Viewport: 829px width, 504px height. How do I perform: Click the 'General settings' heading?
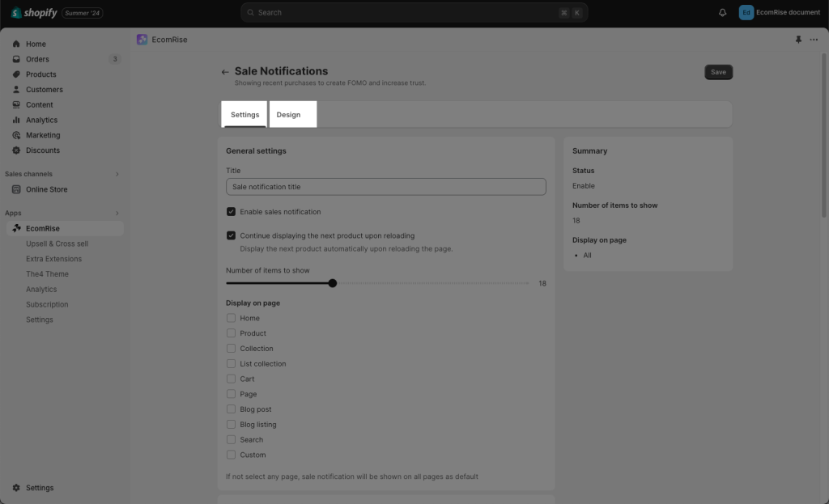256,151
